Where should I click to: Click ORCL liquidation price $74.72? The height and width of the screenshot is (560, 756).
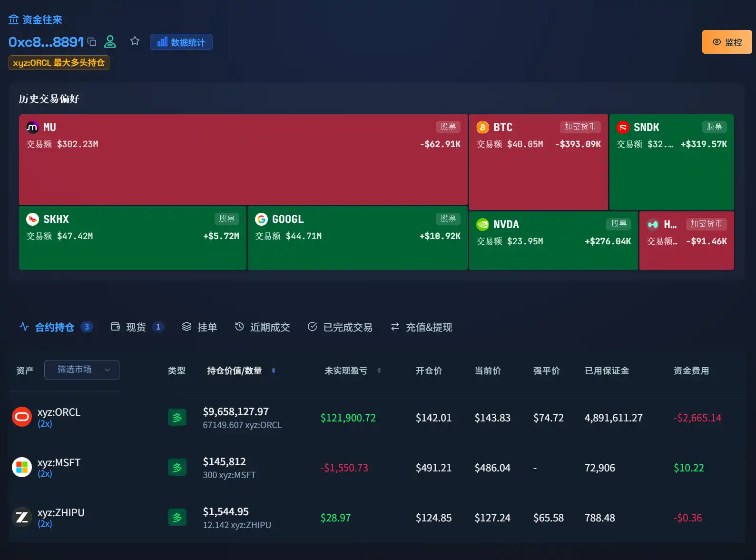(549, 418)
